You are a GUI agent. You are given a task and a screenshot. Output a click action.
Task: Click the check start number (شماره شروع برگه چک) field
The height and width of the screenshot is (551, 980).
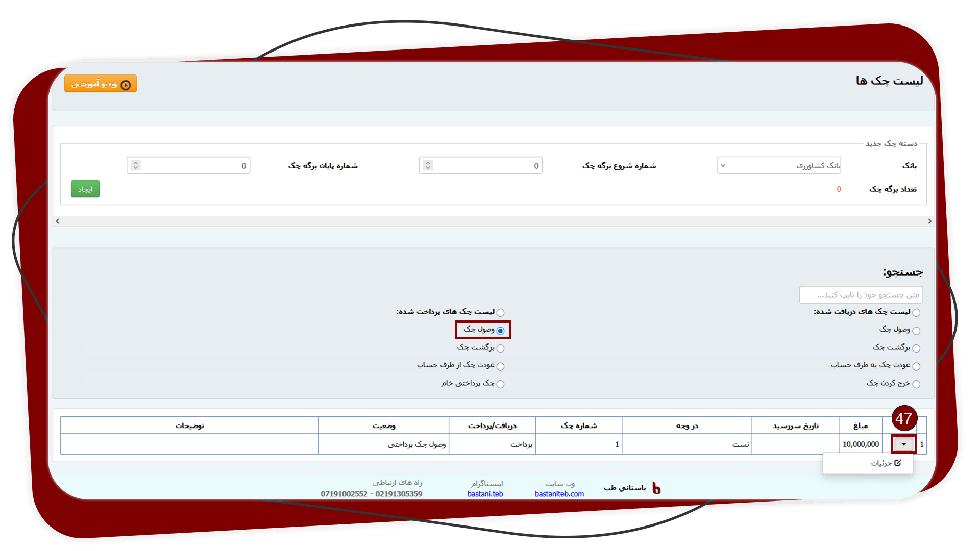tap(480, 165)
